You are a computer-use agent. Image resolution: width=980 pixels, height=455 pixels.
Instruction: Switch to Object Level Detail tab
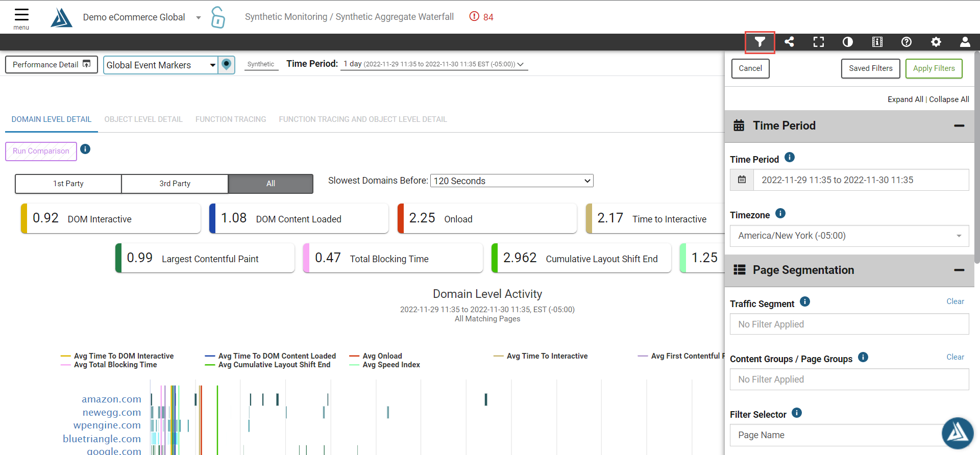(x=143, y=119)
